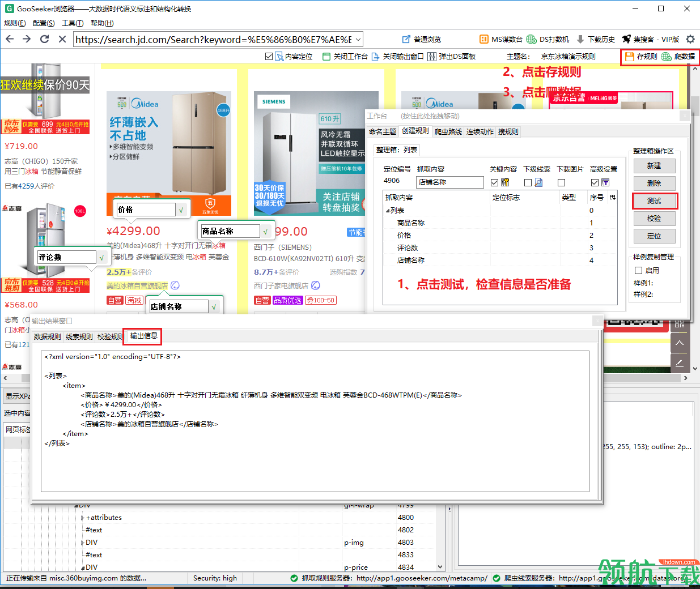Image resolution: width=700 pixels, height=589 pixels.
Task: Toggle the 内容定位 checkbox
Action: [269, 57]
